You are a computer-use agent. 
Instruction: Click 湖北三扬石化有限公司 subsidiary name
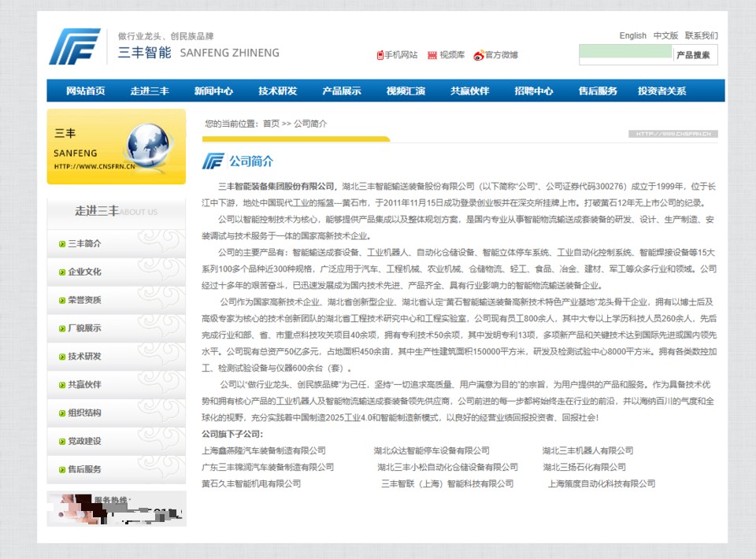(584, 467)
